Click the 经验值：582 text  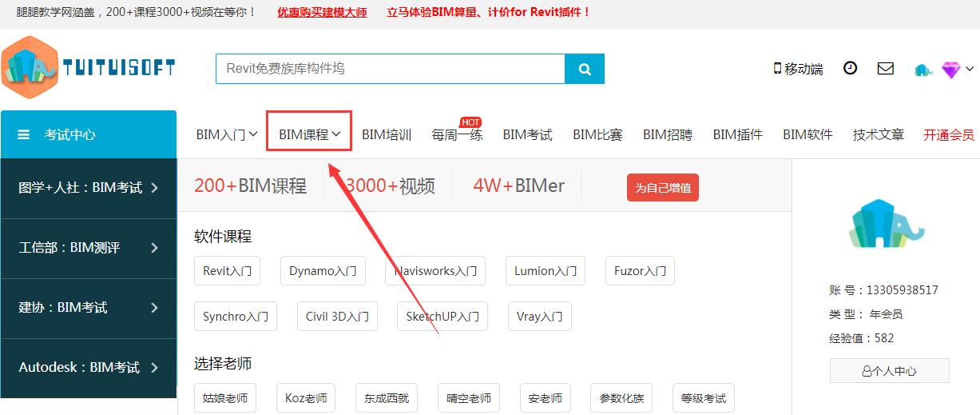coord(862,337)
